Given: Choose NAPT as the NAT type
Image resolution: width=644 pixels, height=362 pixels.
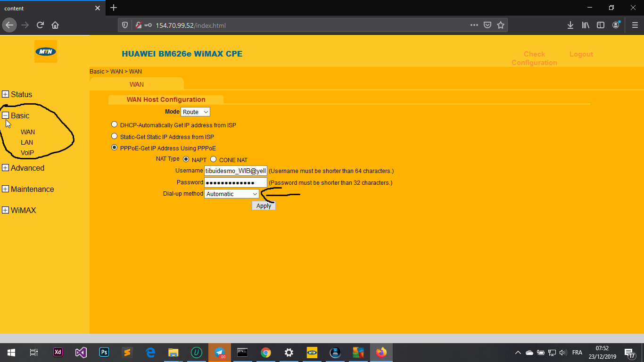Looking at the screenshot, I should pyautogui.click(x=186, y=159).
